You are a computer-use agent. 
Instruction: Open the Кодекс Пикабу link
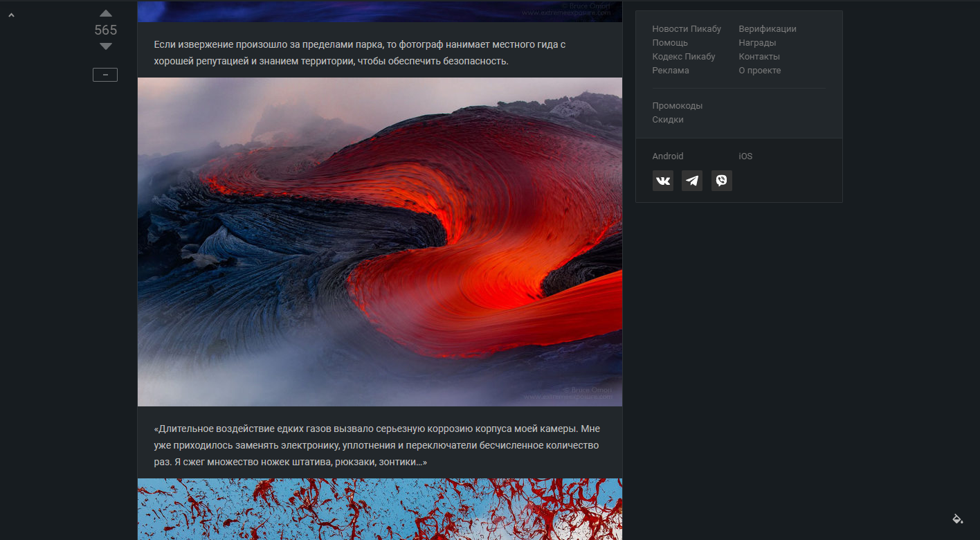point(684,57)
